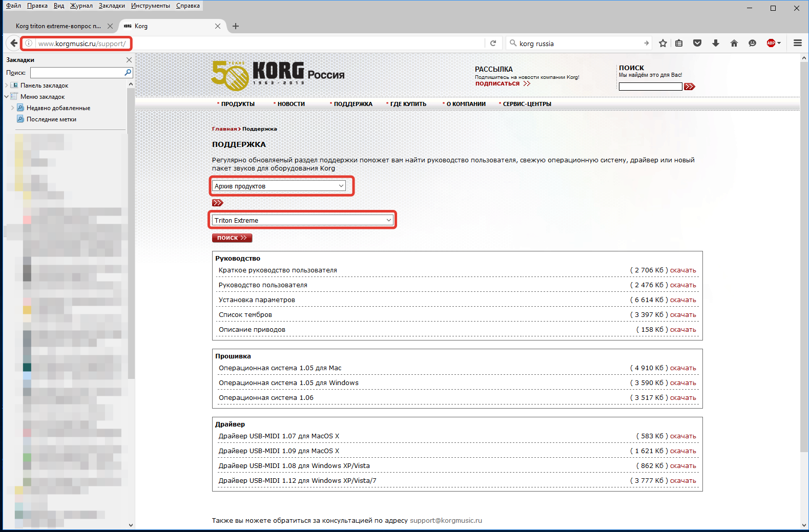The image size is (809, 532).
Task: Click the Korg Россия logo
Action: [x=278, y=75]
